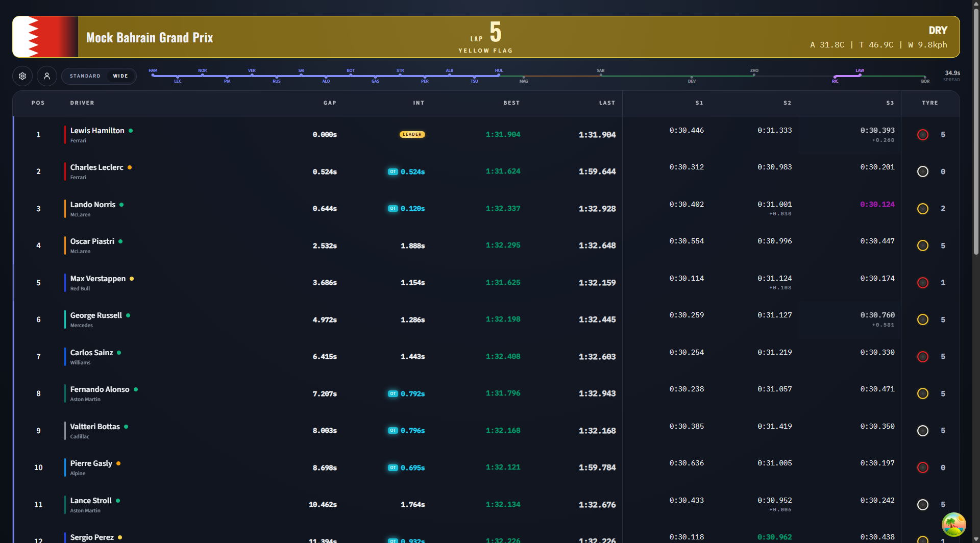Screen dimensions: 980x543
Task: Click Pierre Gasly's soft tyre icon
Action: (923, 467)
